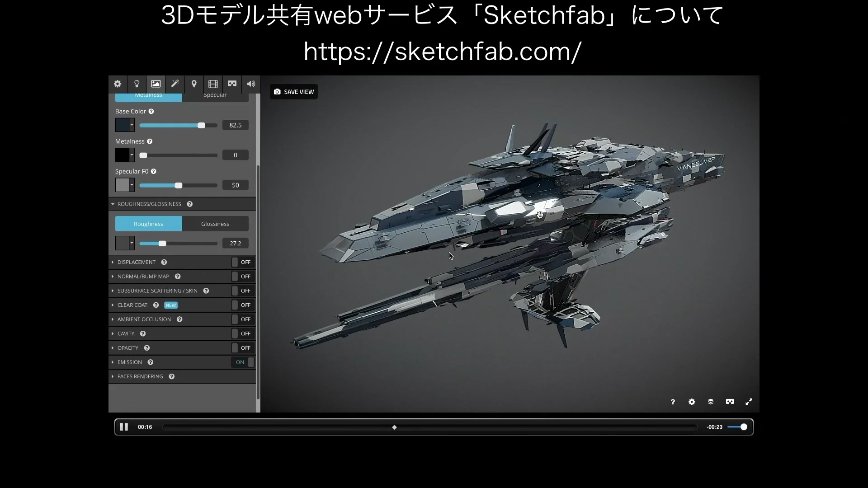Select the Specular workflow tab
The width and height of the screenshot is (868, 488).
click(215, 97)
